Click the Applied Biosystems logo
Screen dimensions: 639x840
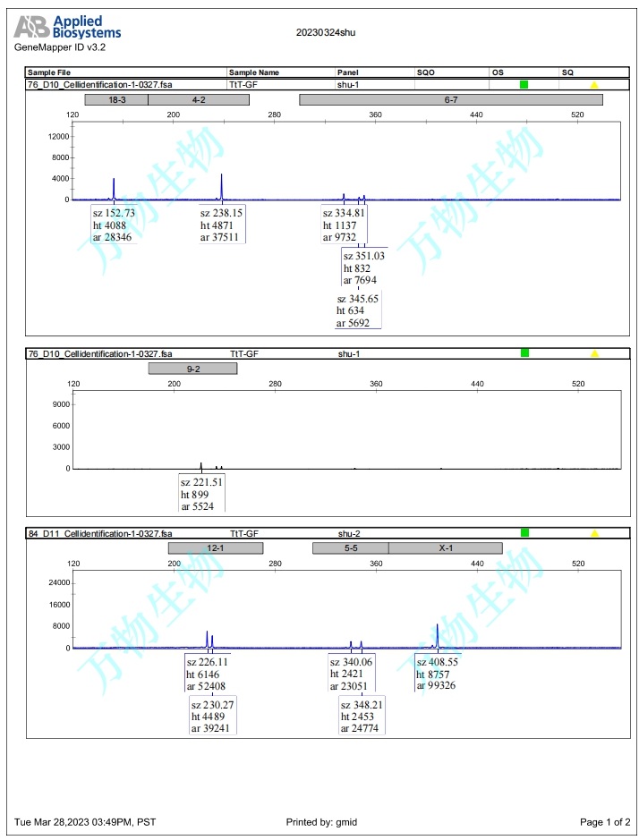(x=68, y=27)
